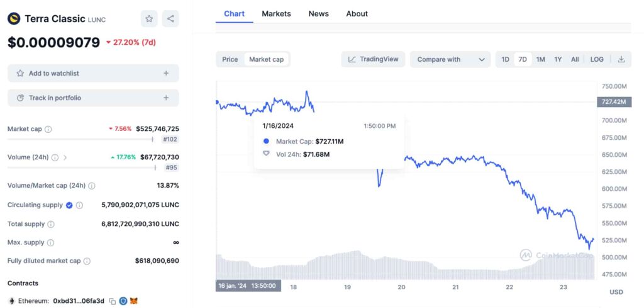This screenshot has width=644, height=308.
Task: Click the Circulating supply info icon
Action: tap(79, 205)
